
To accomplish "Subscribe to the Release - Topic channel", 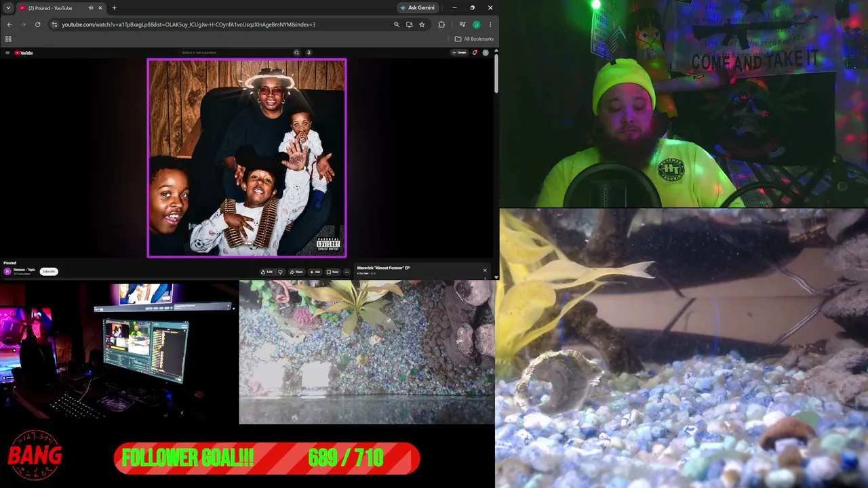I will [x=48, y=272].
